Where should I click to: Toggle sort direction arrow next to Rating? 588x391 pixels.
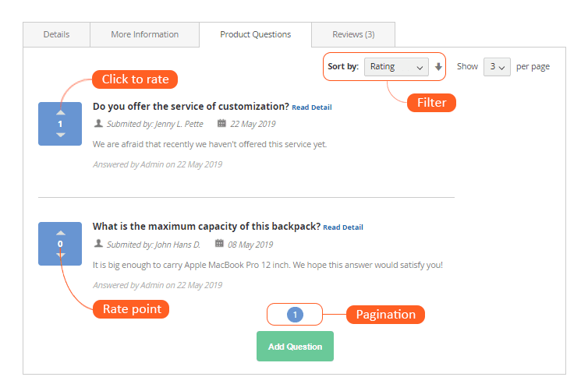point(438,67)
